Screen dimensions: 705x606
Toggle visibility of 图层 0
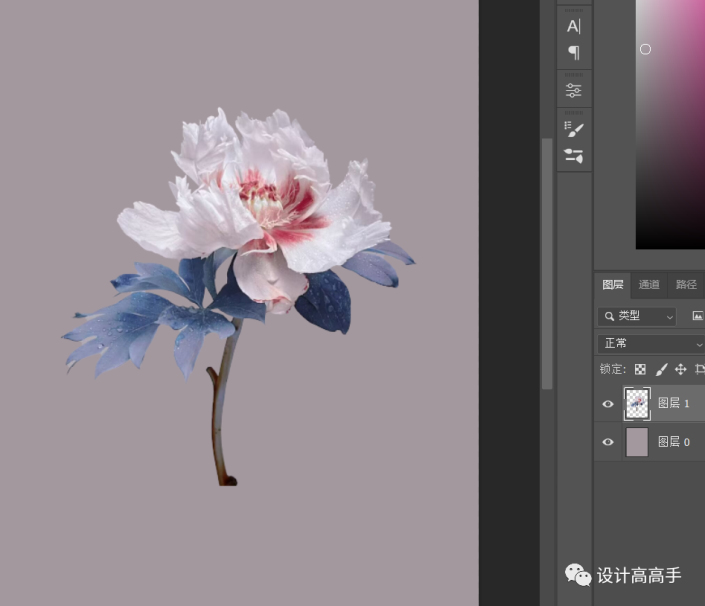[x=608, y=442]
